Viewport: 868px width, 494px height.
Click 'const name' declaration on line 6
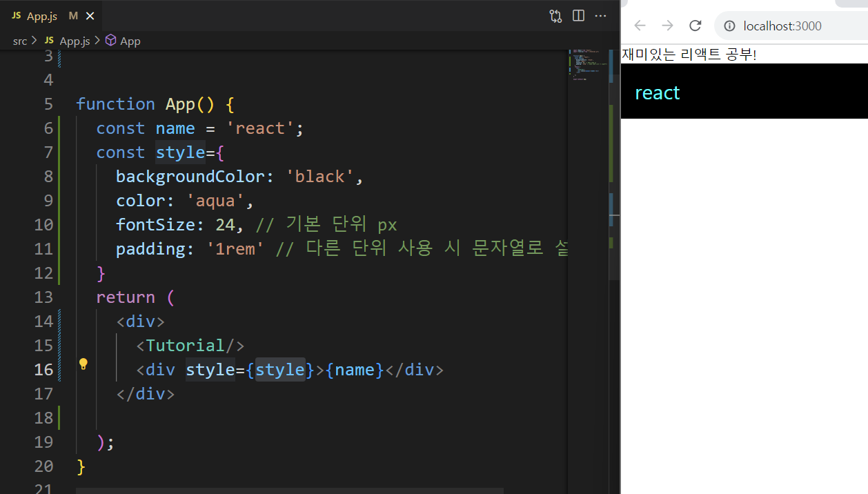click(x=146, y=128)
